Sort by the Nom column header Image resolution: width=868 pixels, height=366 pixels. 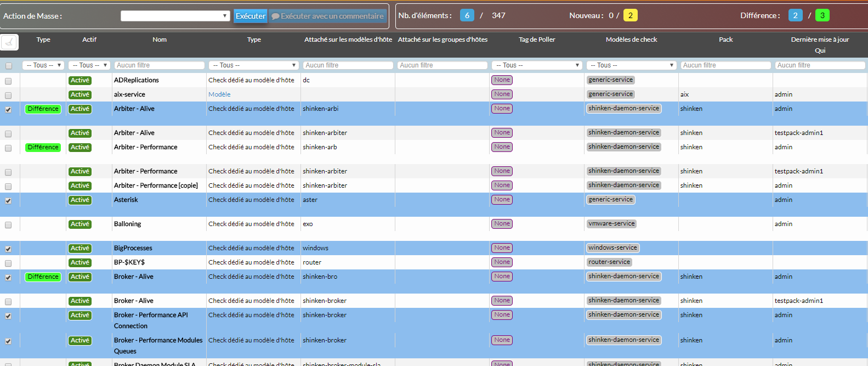coord(160,40)
